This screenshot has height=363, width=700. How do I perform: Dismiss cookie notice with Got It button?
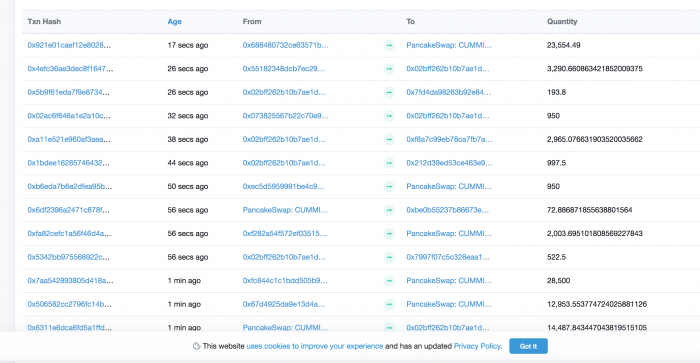pyautogui.click(x=528, y=346)
